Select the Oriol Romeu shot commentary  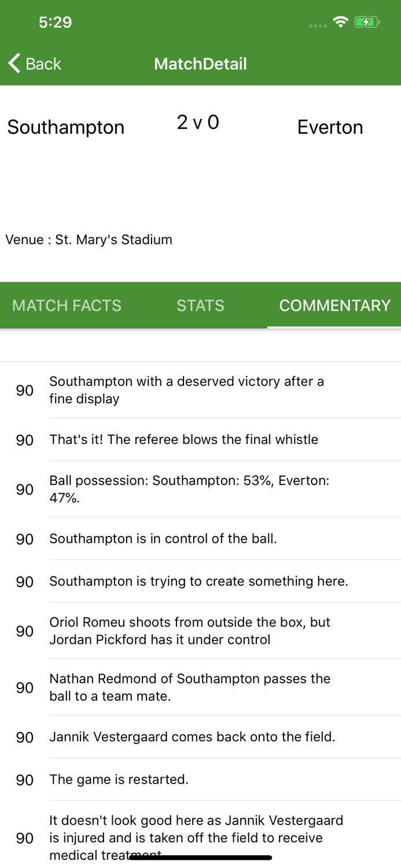[200, 631]
